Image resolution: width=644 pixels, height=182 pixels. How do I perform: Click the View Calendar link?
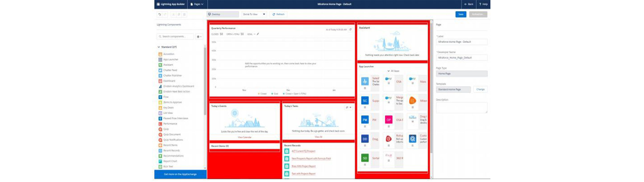(245, 137)
